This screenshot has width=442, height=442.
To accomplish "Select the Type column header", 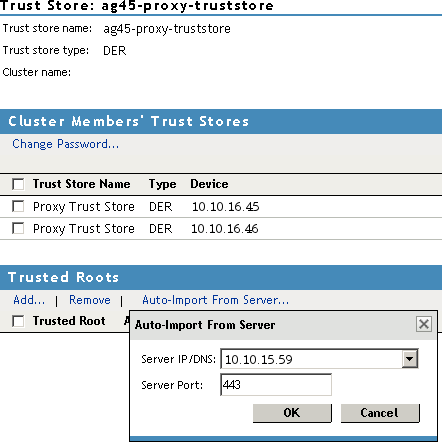I will tap(162, 184).
